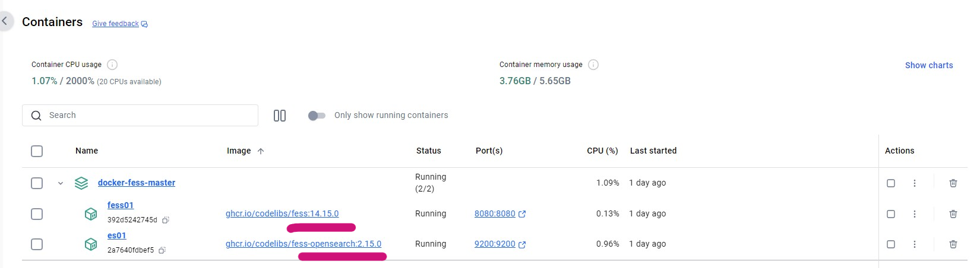This screenshot has height=268, width=980.
Task: Select all containers with header checkbox
Action: click(37, 151)
